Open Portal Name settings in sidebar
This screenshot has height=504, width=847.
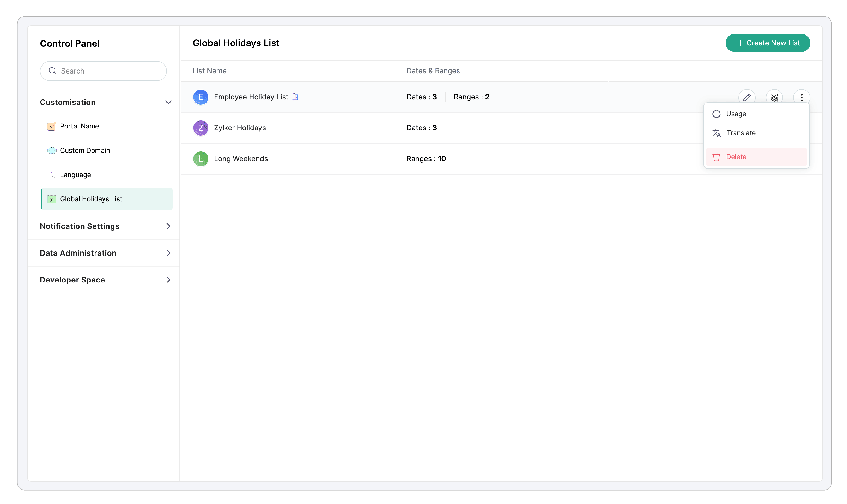click(79, 126)
